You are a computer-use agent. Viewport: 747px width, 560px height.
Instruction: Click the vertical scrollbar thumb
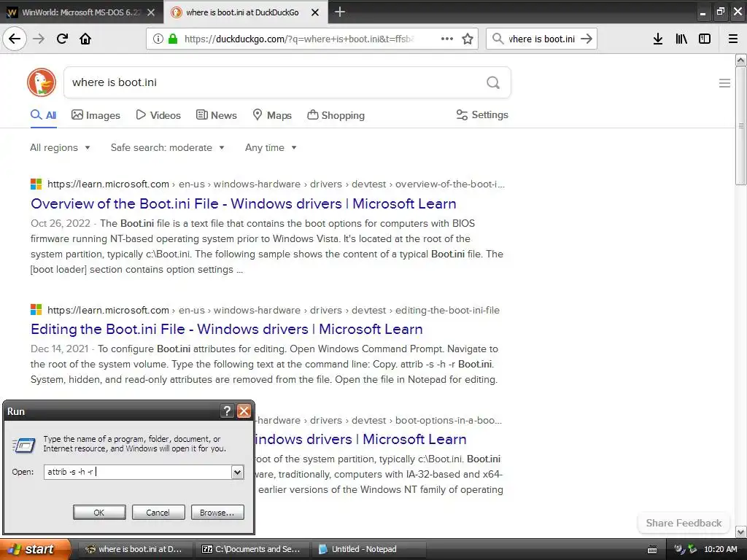[740, 125]
